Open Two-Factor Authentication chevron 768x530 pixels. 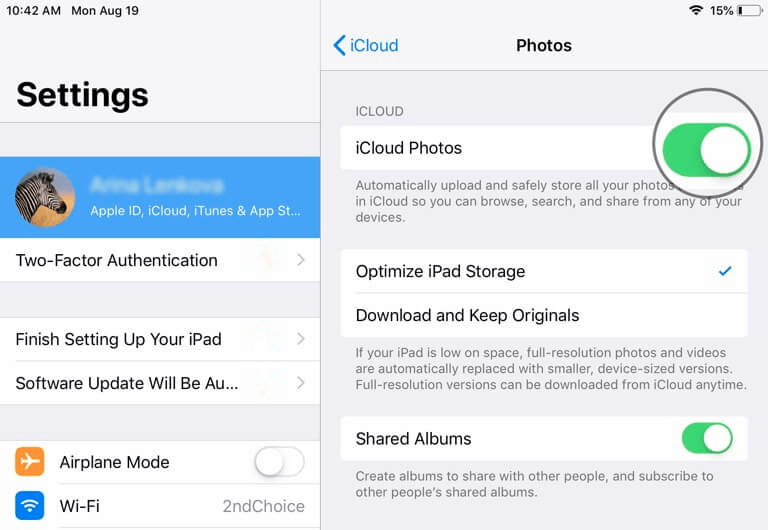click(x=301, y=260)
